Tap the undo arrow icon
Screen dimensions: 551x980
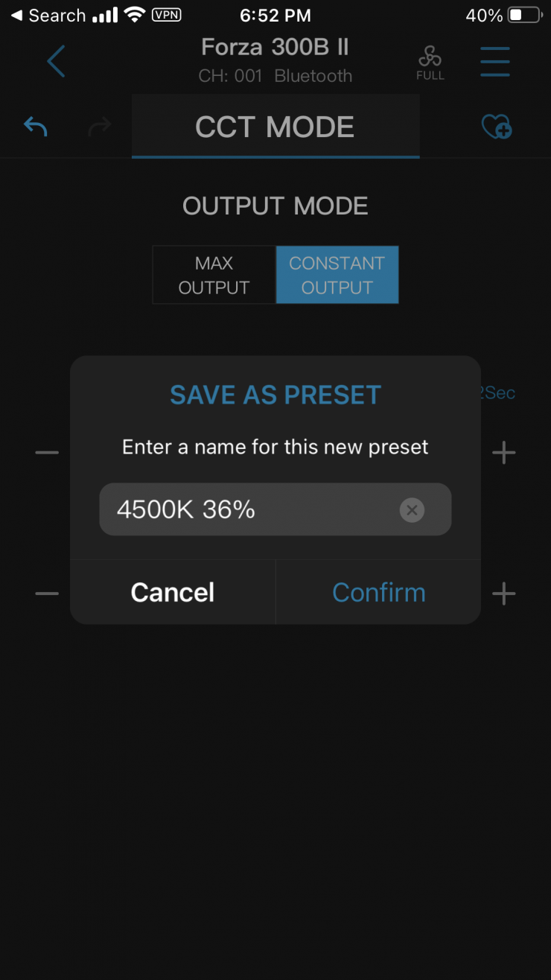(36, 127)
